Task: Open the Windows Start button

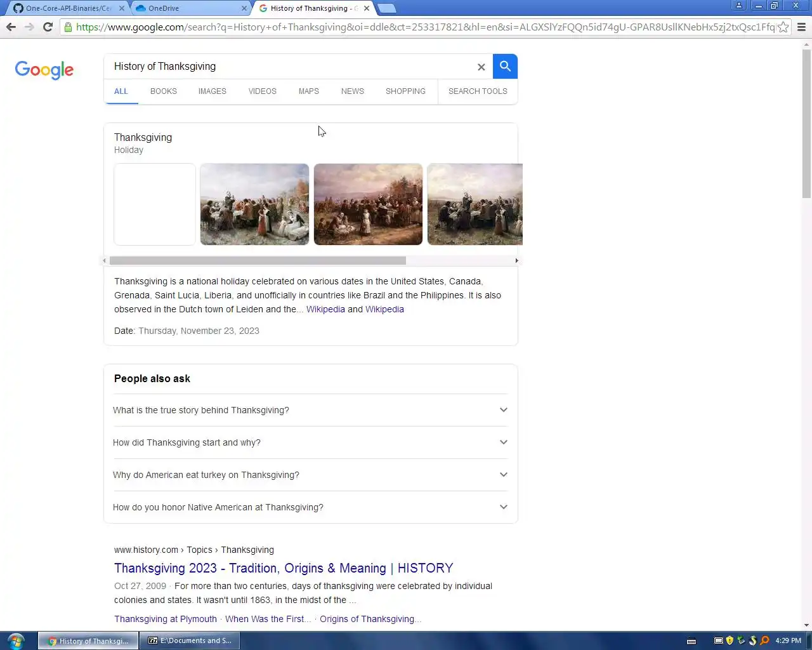Action: 16,640
